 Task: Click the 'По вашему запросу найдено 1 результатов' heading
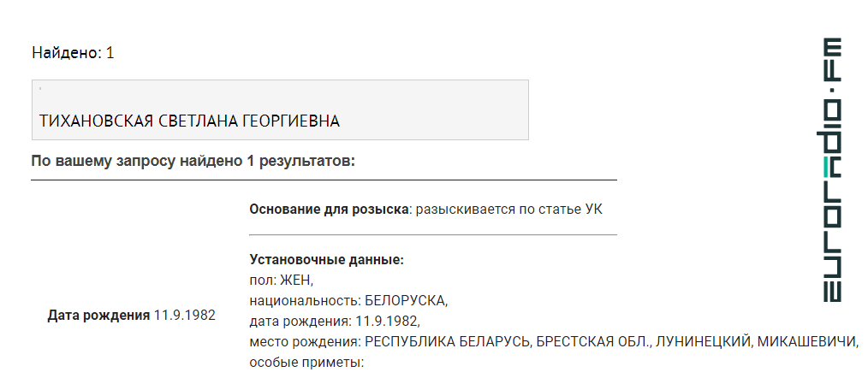point(193,162)
